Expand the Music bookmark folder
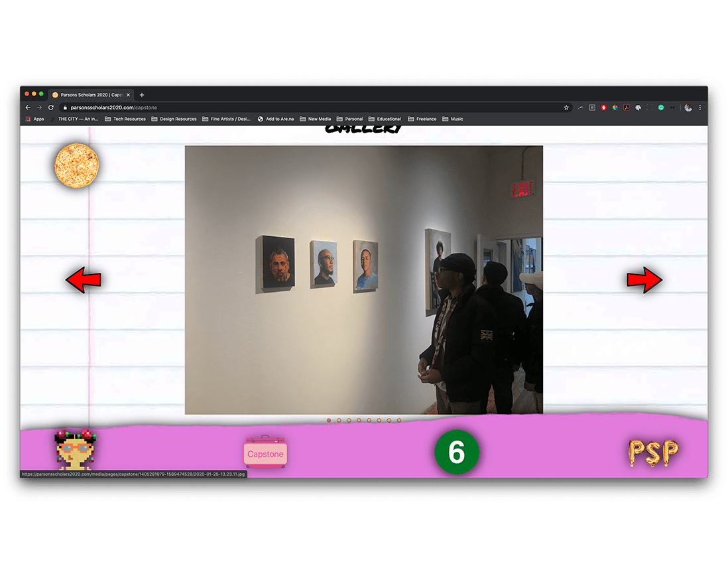This screenshot has width=728, height=576. (453, 119)
